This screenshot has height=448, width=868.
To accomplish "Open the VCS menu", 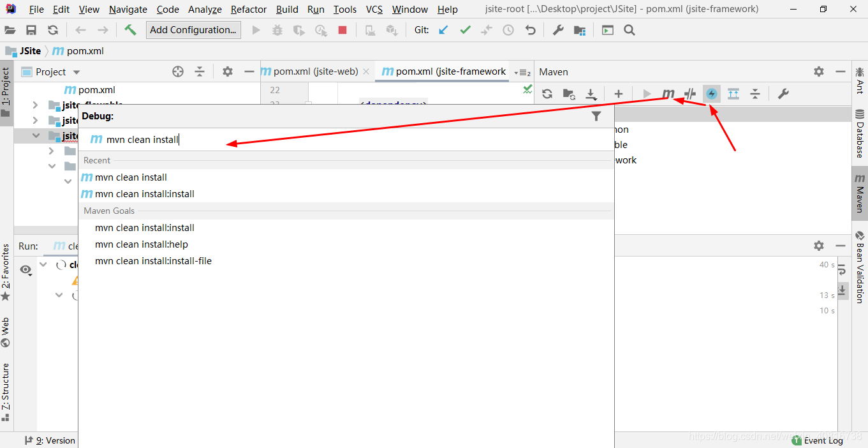I will coord(374,9).
